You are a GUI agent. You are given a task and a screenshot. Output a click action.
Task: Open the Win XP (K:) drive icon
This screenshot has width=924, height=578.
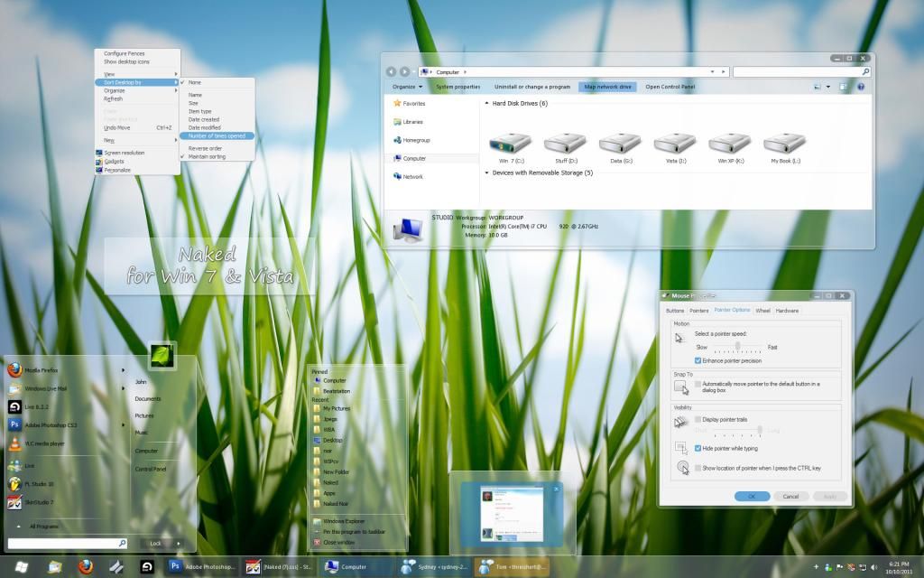click(x=729, y=144)
